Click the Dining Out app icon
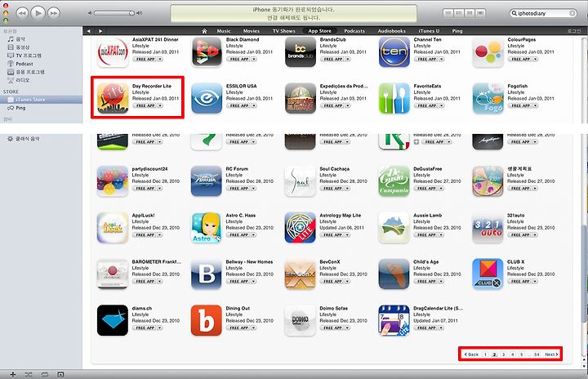588x379 pixels. click(207, 320)
